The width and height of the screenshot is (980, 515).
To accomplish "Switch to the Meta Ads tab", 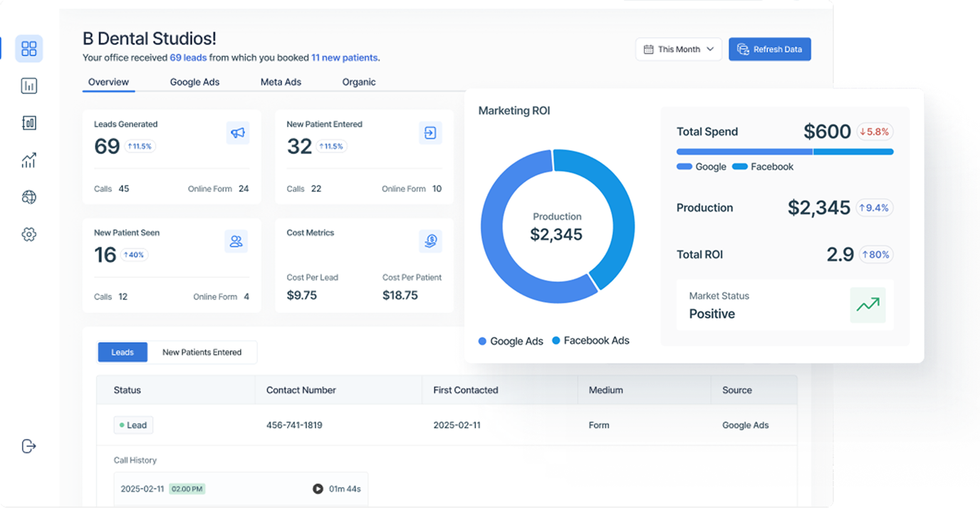I will (281, 82).
